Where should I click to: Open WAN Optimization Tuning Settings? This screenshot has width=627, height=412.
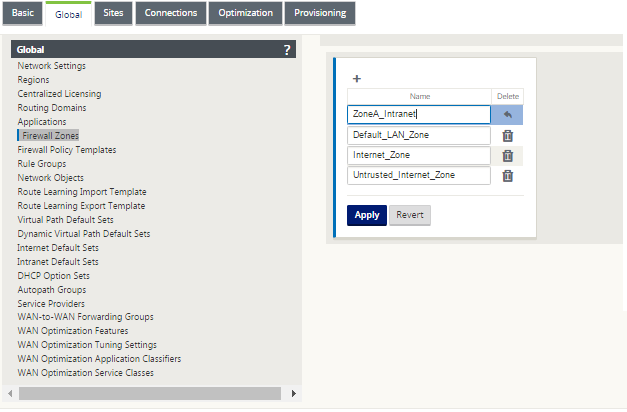click(87, 345)
